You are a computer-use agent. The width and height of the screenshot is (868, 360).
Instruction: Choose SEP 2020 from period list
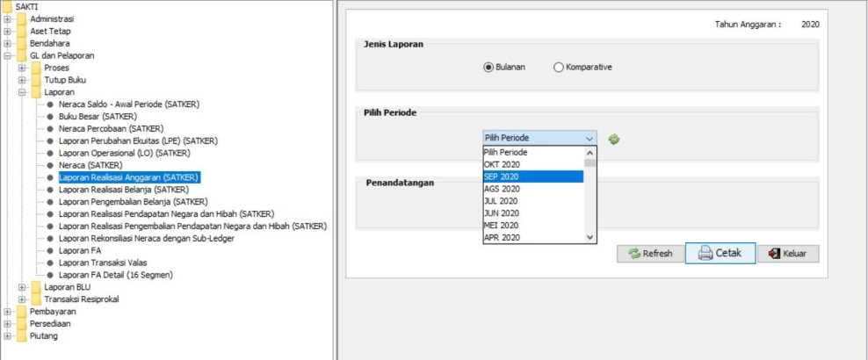pyautogui.click(x=532, y=176)
